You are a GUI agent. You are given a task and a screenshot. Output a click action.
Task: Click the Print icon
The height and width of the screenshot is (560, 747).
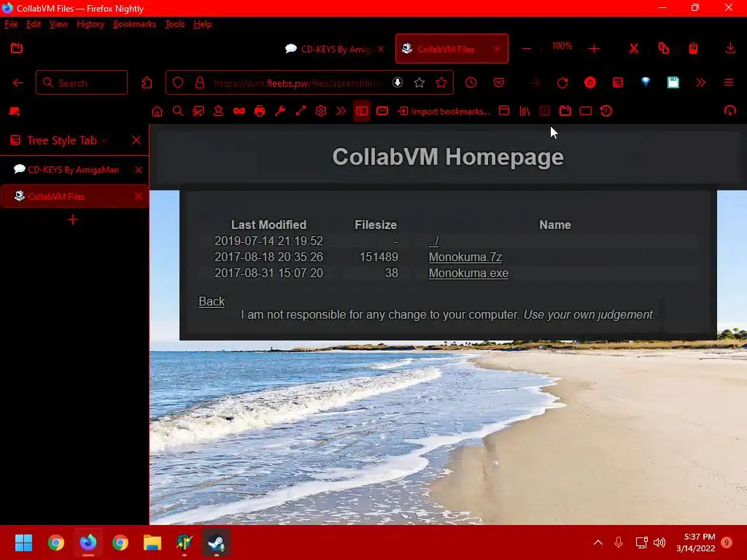[260, 112]
